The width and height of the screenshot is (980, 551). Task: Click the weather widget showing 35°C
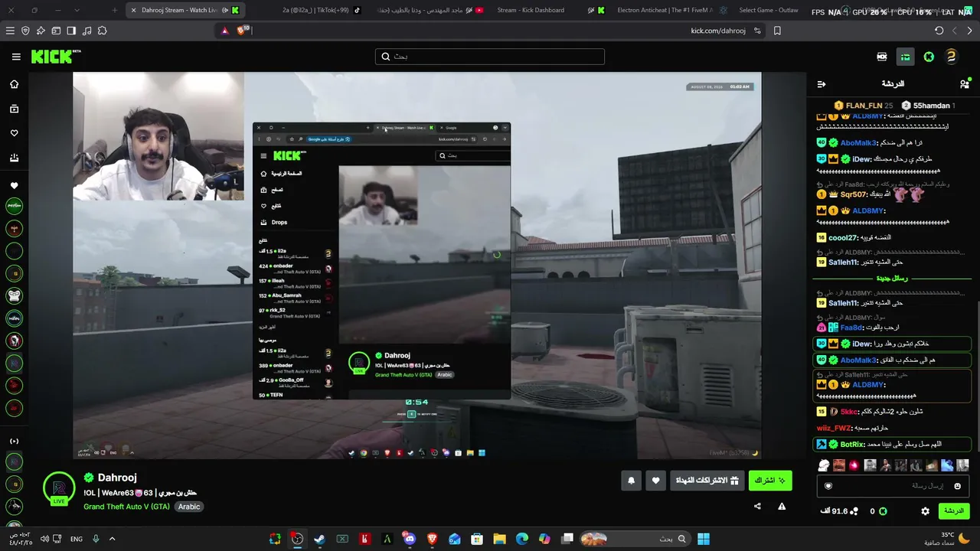tap(946, 539)
